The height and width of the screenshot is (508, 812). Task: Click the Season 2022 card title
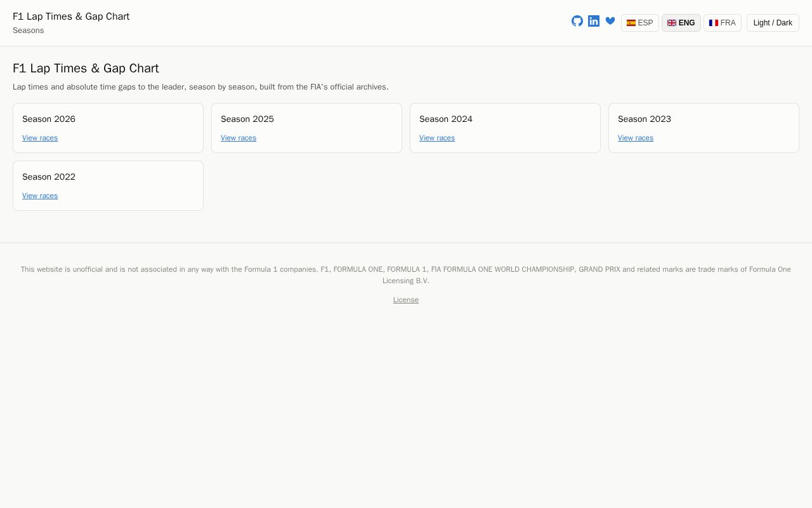(49, 177)
